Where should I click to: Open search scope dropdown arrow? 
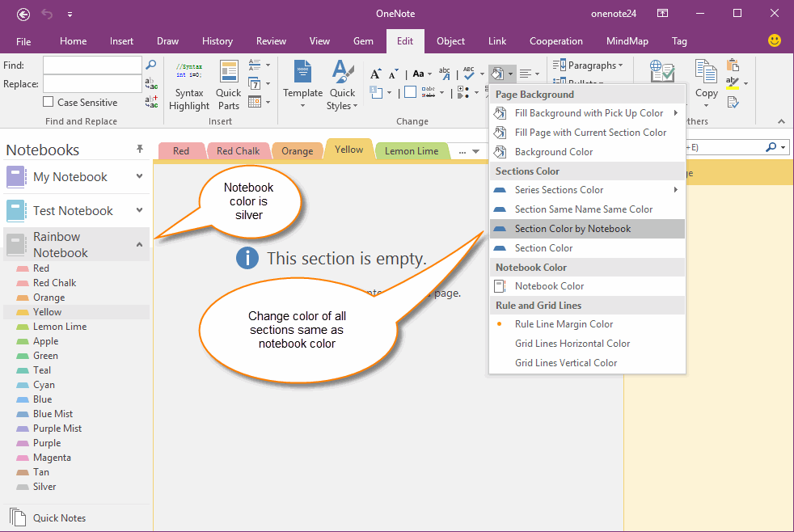(783, 147)
